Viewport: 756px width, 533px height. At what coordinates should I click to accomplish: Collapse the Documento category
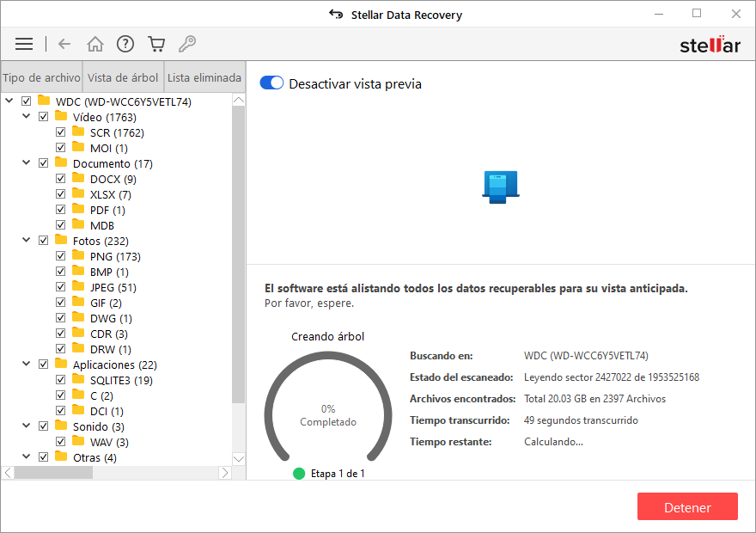[x=27, y=162]
